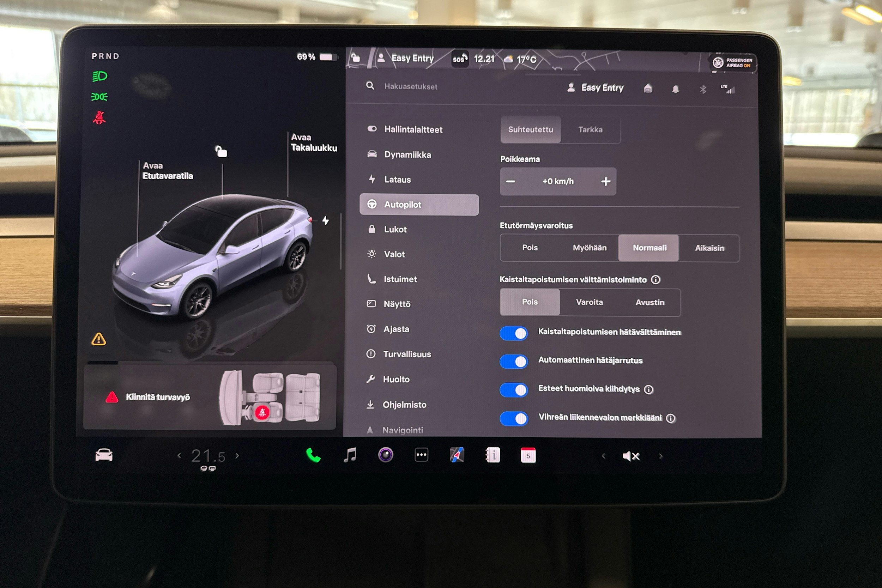Tap info icon beside Esteet huomioiva kiihdytys
Screen dimensions: 882x588
(x=648, y=389)
